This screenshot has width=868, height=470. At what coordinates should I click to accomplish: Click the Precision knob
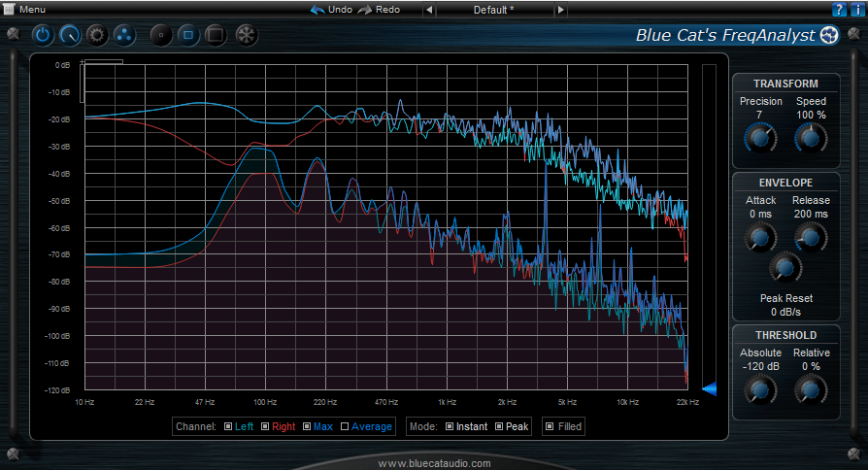[x=760, y=139]
